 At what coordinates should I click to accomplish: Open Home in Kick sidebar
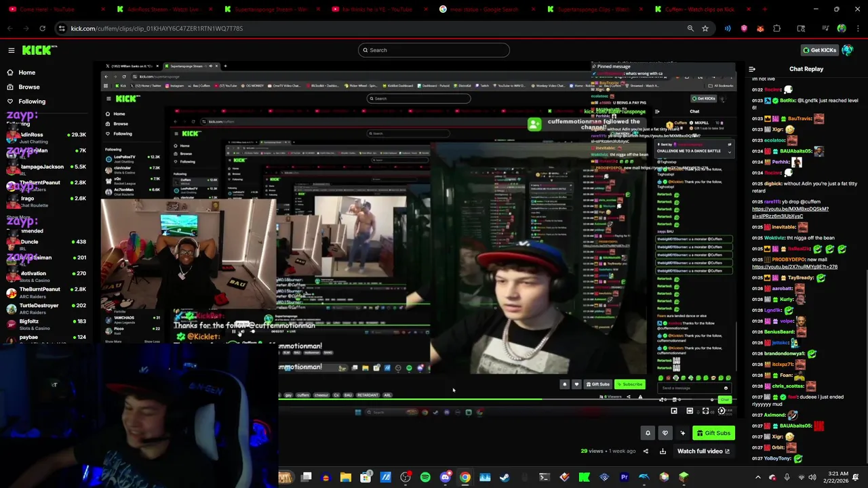tap(26, 73)
